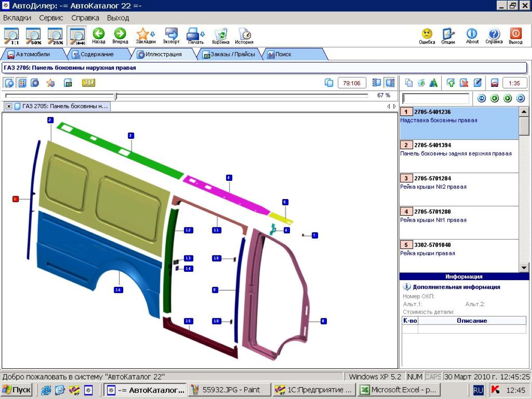532x399 pixels.
Task: Click the 1:35 parts counter
Action: (x=514, y=83)
